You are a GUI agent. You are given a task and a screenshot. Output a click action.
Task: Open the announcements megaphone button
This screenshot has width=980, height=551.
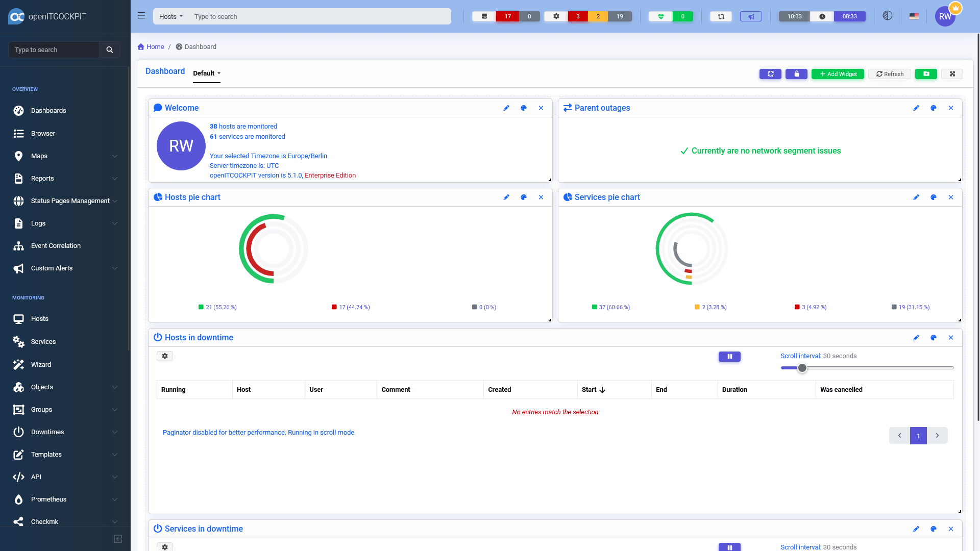(x=751, y=16)
